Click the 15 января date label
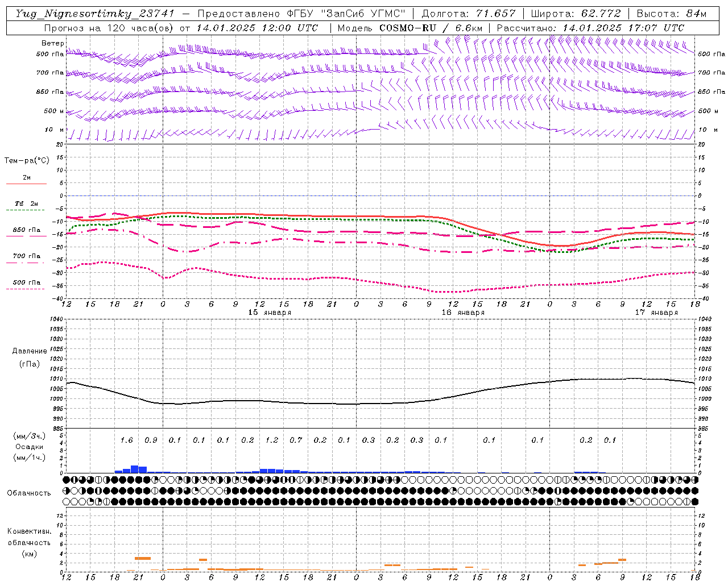 (270, 313)
